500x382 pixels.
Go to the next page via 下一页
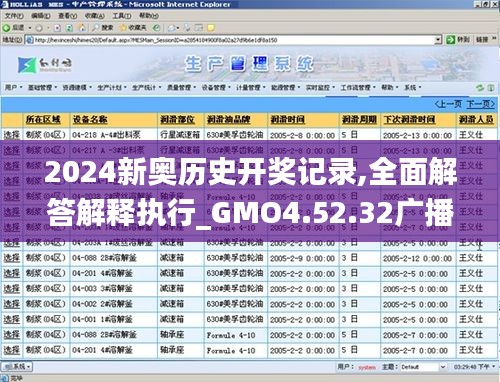coord(480,104)
